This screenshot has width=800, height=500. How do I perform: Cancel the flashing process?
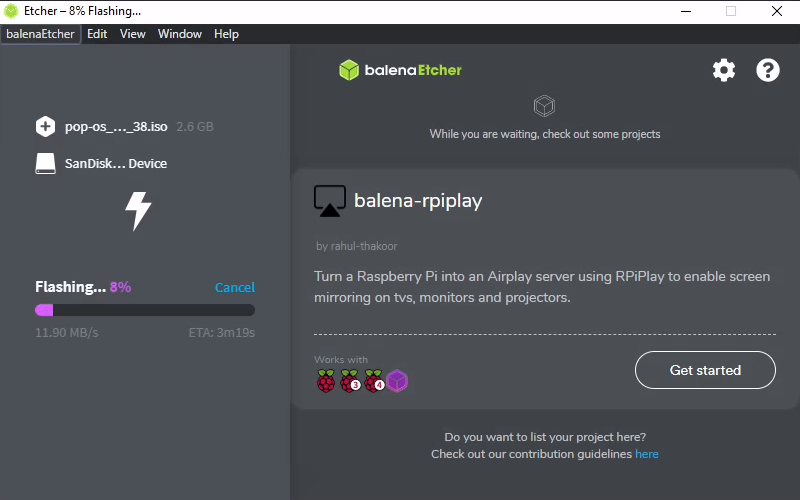[x=234, y=288]
